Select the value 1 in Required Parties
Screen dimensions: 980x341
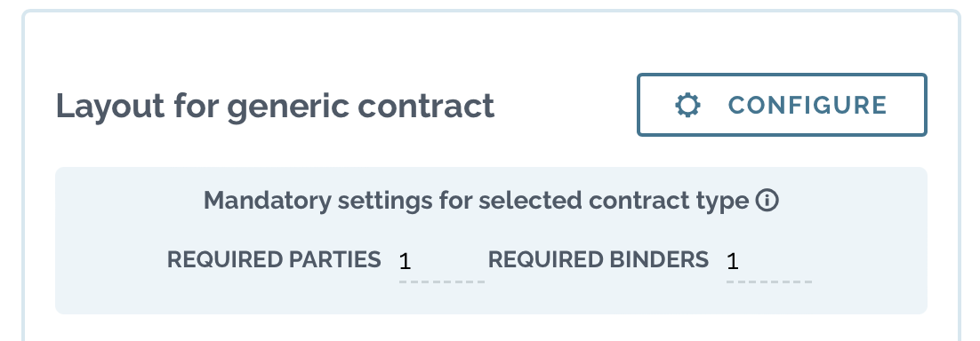point(405,261)
